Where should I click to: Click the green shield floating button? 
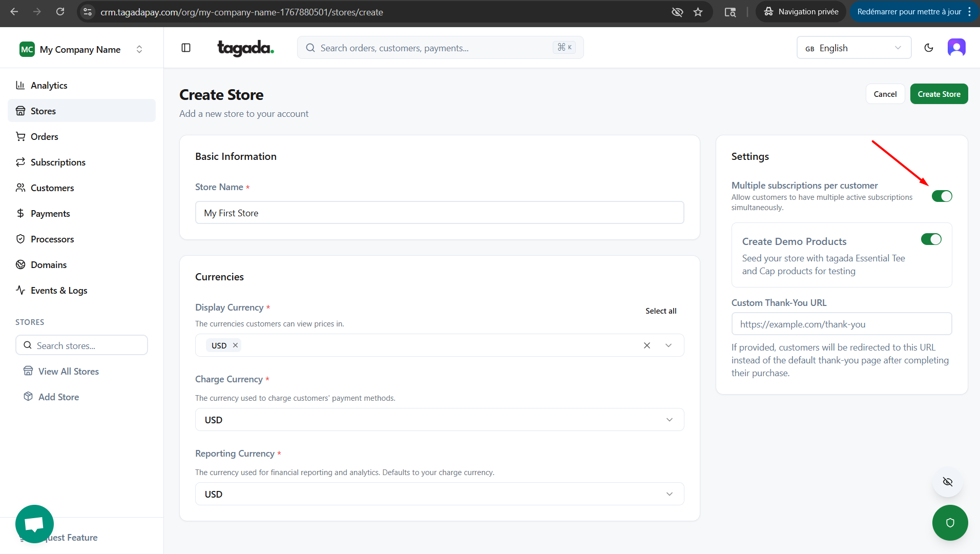tap(950, 522)
